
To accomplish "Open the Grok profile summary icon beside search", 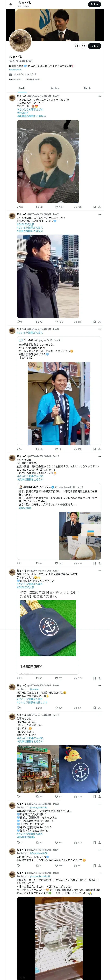I will pyautogui.click(x=76, y=46).
